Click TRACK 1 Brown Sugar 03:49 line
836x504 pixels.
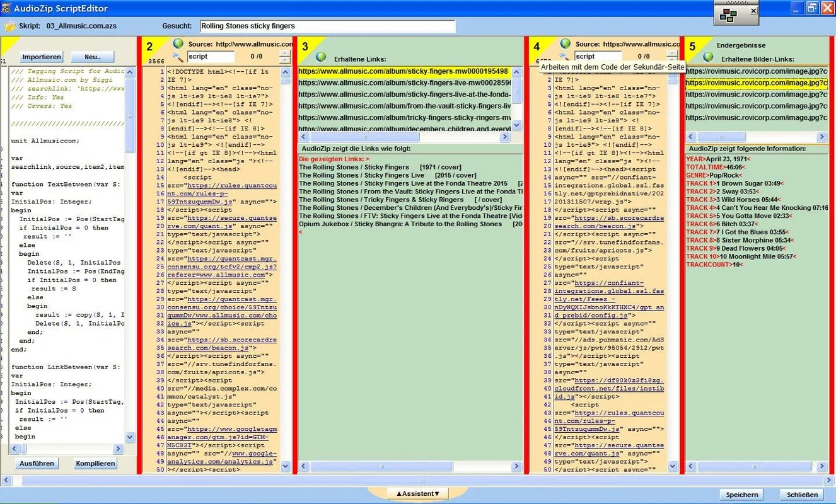click(736, 183)
